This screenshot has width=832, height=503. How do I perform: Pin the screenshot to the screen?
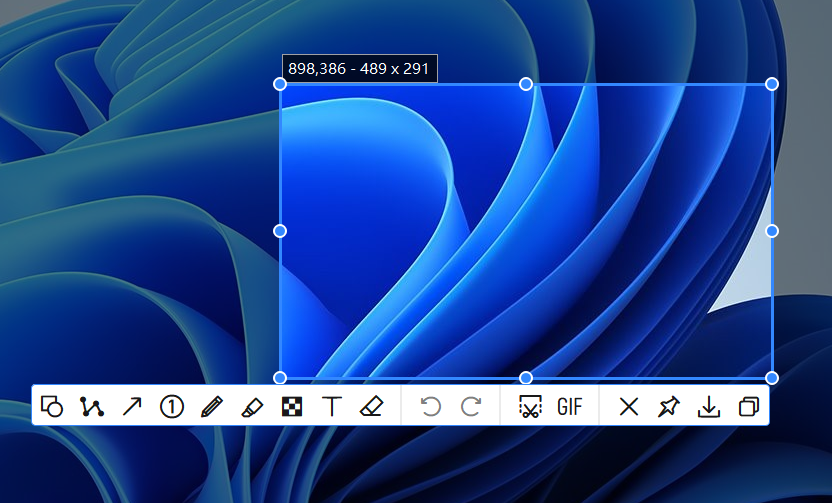[x=668, y=406]
